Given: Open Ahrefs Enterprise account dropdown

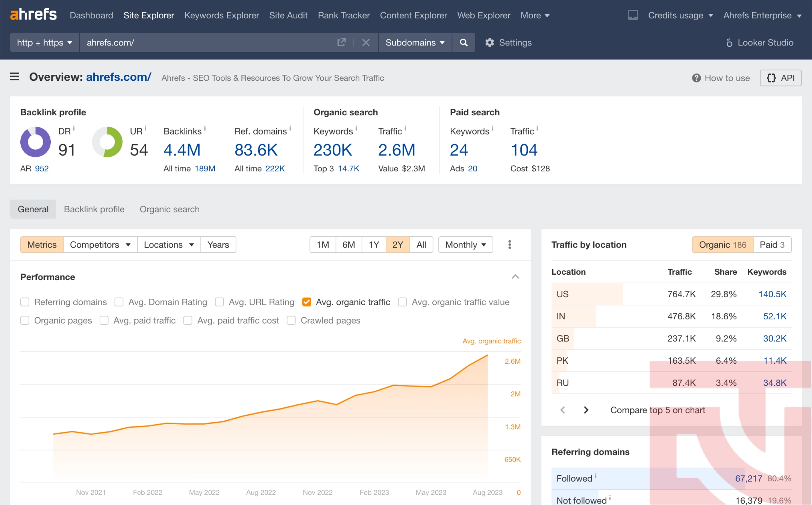Looking at the screenshot, I should tap(762, 15).
